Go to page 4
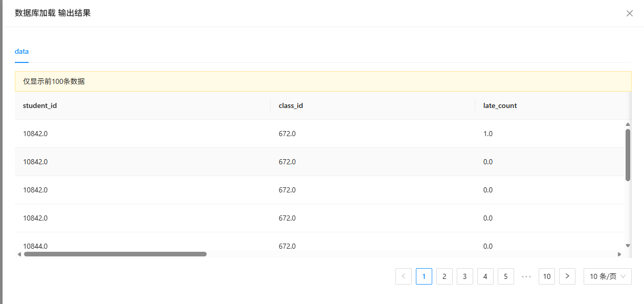Screen dimensions: 644x304 pyautogui.click(x=485, y=276)
